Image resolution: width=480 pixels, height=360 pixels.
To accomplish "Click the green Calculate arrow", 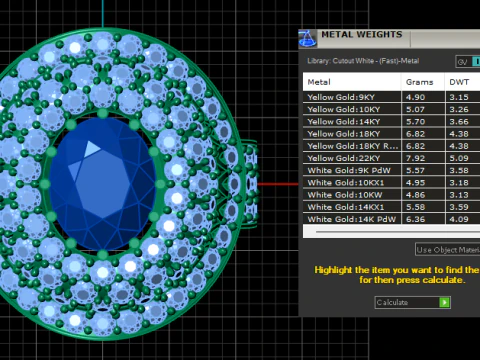I will pos(444,302).
